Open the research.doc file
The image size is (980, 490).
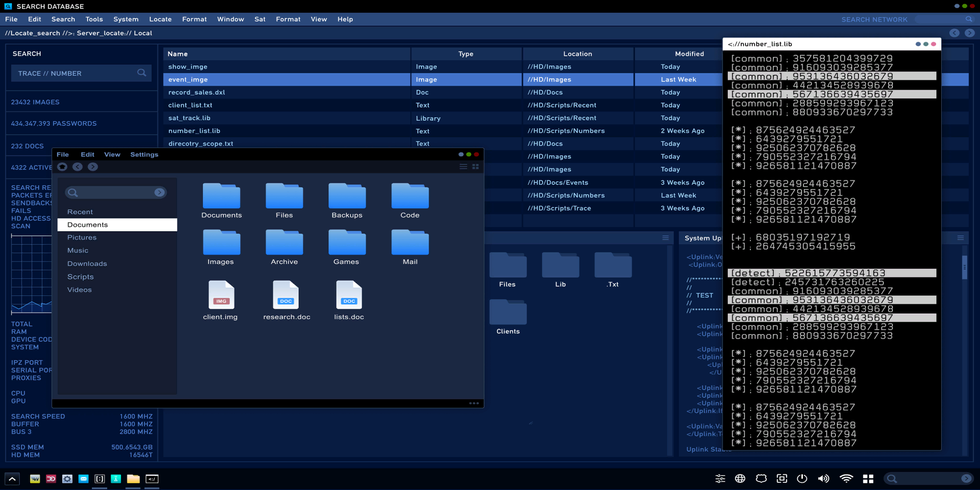(x=286, y=301)
